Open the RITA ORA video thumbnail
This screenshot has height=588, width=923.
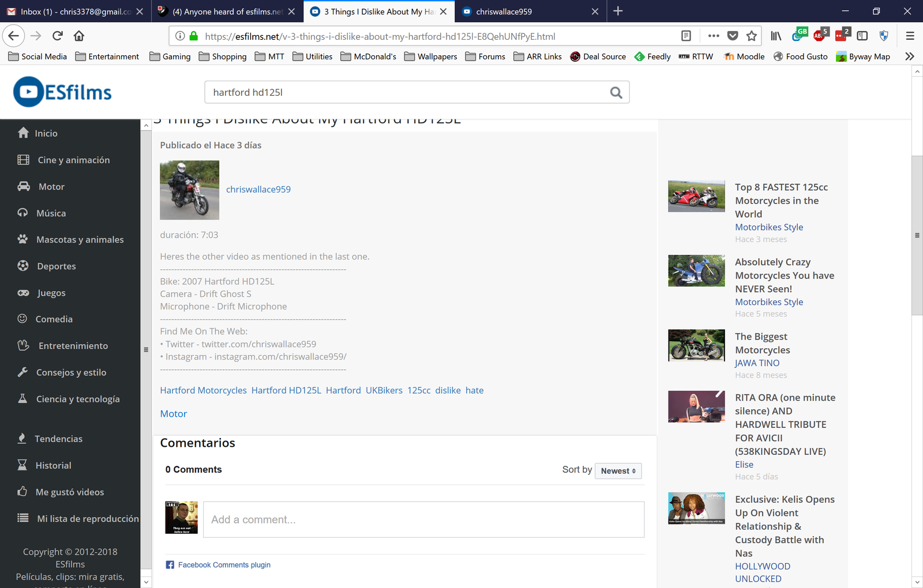point(696,406)
